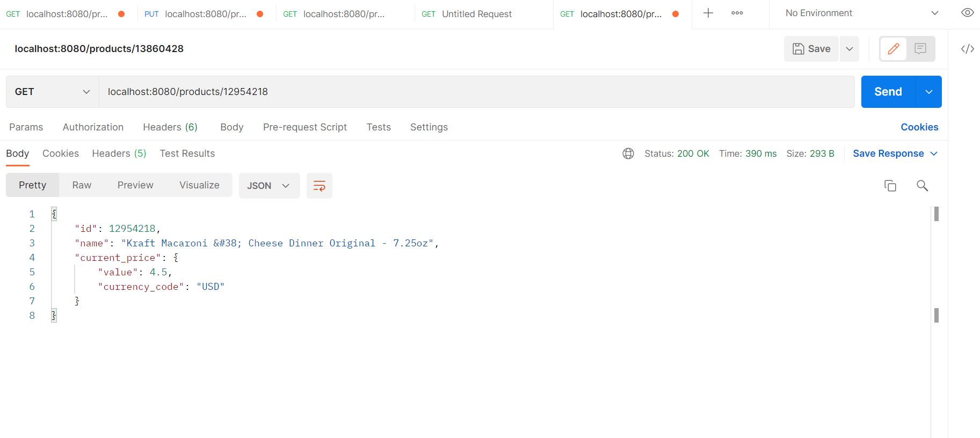Switch to edit mode pencil icon
The width and height of the screenshot is (980, 438).
click(893, 49)
